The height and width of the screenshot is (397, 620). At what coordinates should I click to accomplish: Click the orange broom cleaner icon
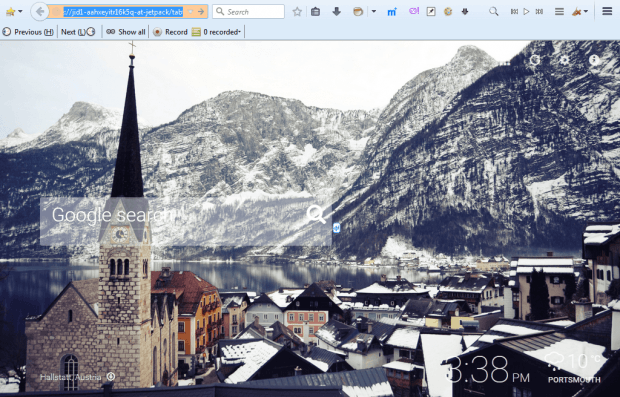click(x=577, y=12)
